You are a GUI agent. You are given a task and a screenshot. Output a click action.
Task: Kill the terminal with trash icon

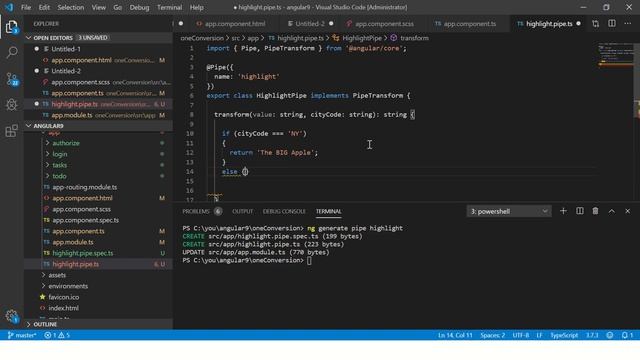tap(595, 211)
